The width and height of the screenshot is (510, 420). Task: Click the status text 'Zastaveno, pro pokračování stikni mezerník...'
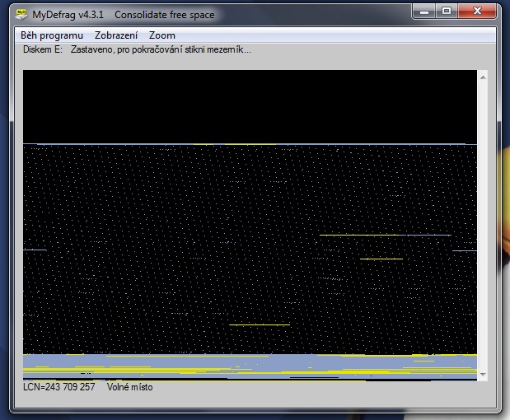(x=161, y=49)
